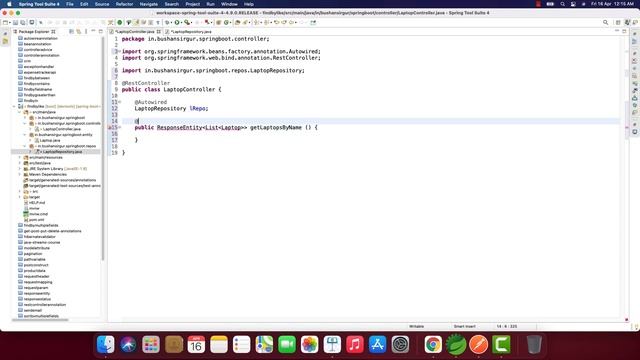Collapse the src/main/java source folder

tap(20, 112)
